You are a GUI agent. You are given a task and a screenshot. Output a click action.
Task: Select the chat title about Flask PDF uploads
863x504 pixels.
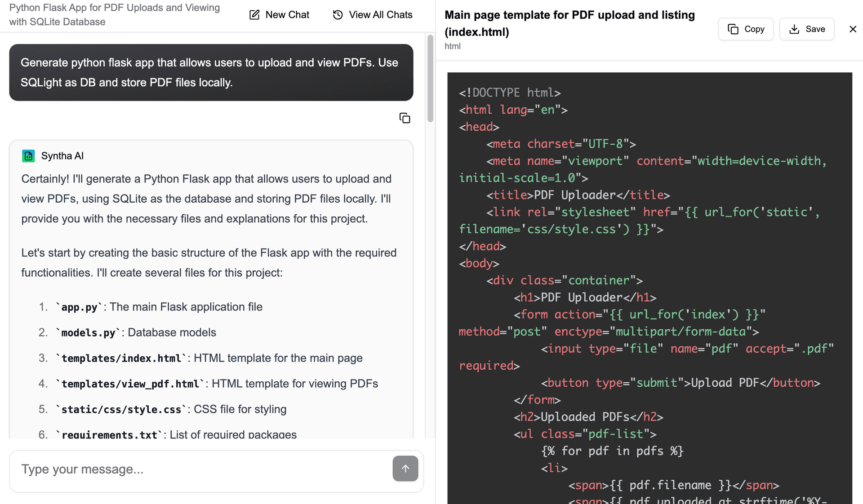pyautogui.click(x=114, y=14)
